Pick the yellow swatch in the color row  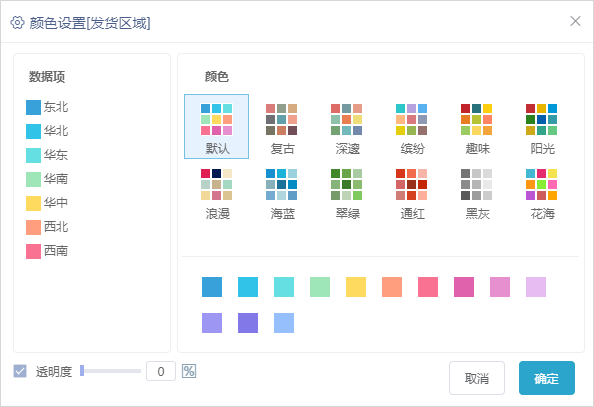point(356,287)
